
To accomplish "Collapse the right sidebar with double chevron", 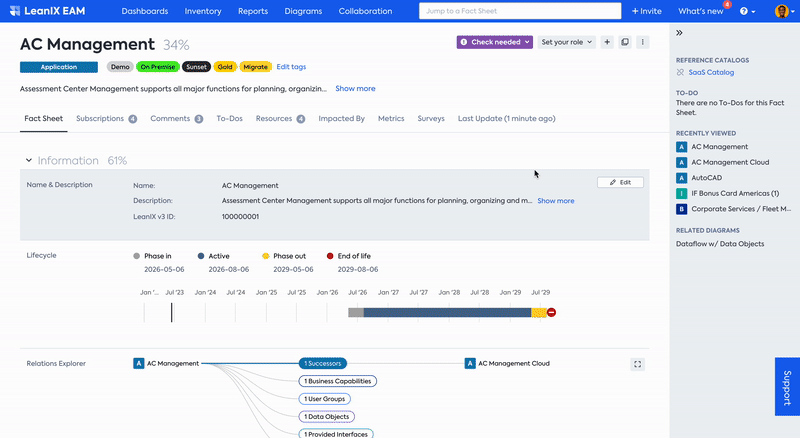I will tap(679, 33).
